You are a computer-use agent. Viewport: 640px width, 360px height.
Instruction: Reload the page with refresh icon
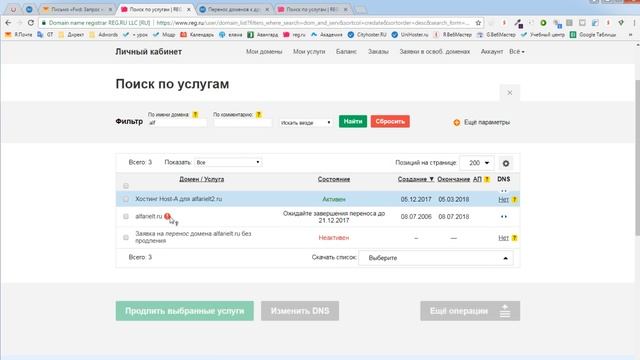(x=31, y=23)
